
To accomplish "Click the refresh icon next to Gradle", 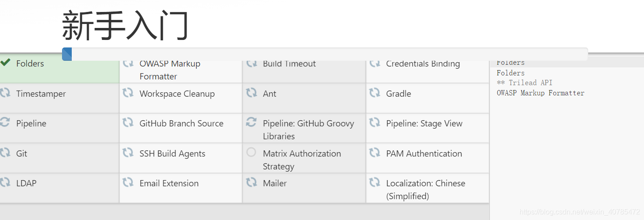I will coord(375,93).
